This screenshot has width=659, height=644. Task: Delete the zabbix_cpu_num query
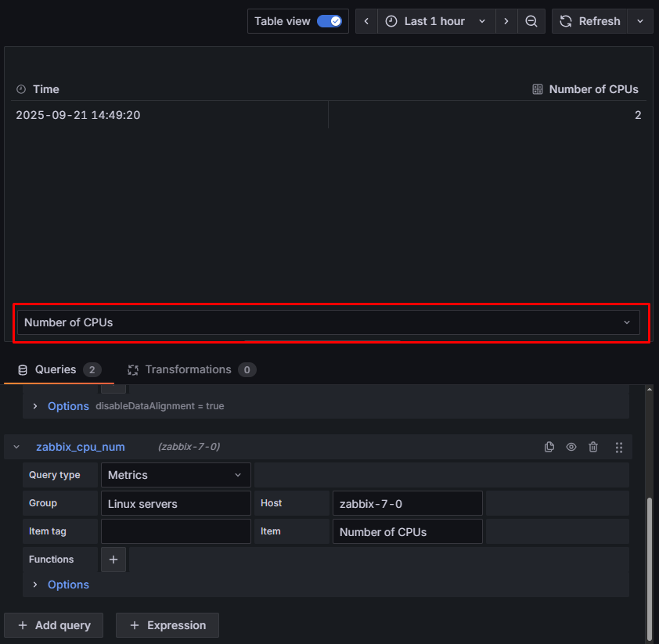tap(593, 447)
